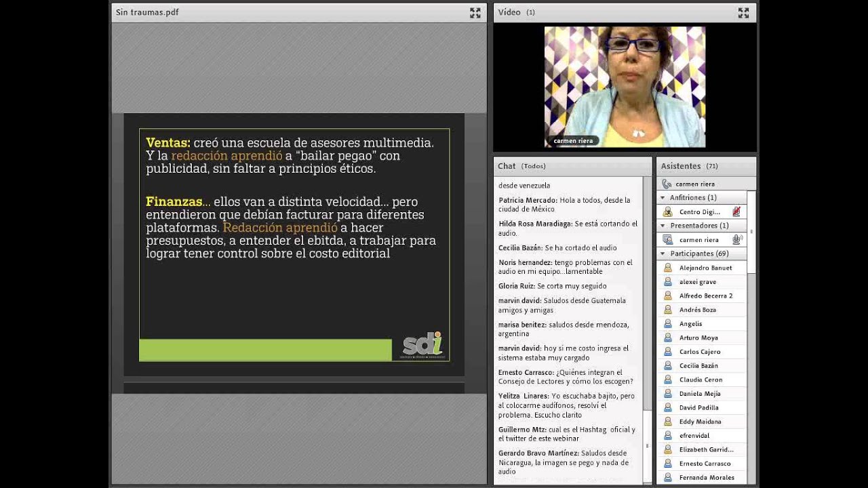Click the active microphone icon next to carmen riera

tap(737, 239)
